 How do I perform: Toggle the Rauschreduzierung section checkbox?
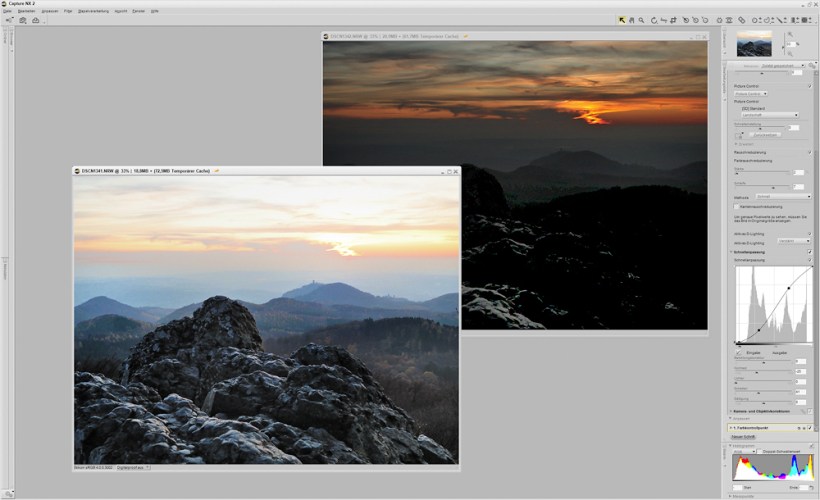coord(809,152)
